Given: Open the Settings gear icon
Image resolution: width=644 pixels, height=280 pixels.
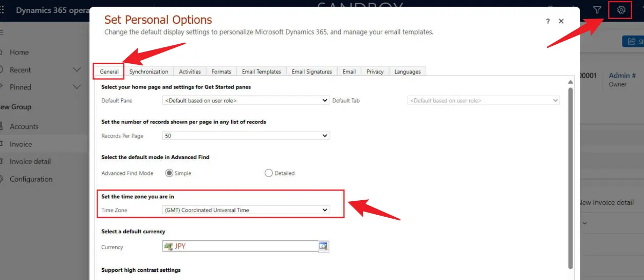Looking at the screenshot, I should (621, 10).
